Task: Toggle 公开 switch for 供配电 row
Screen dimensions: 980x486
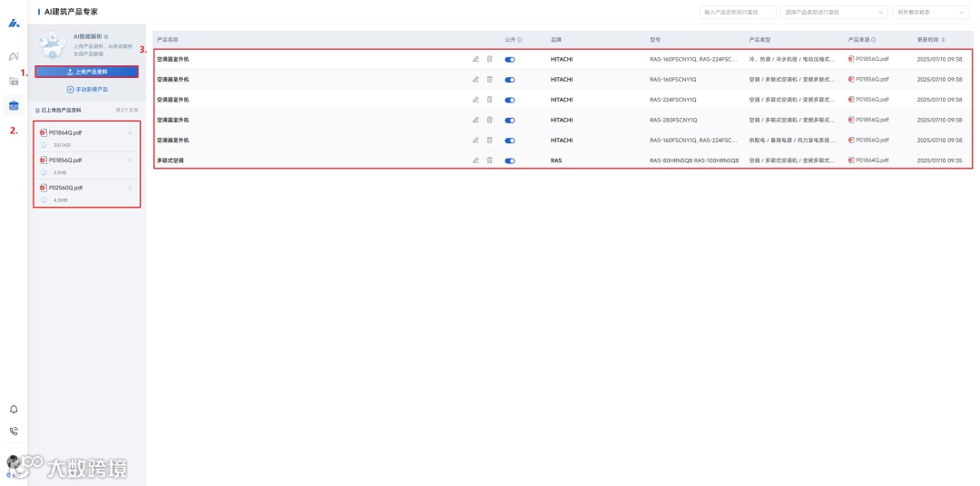Action: click(x=509, y=141)
